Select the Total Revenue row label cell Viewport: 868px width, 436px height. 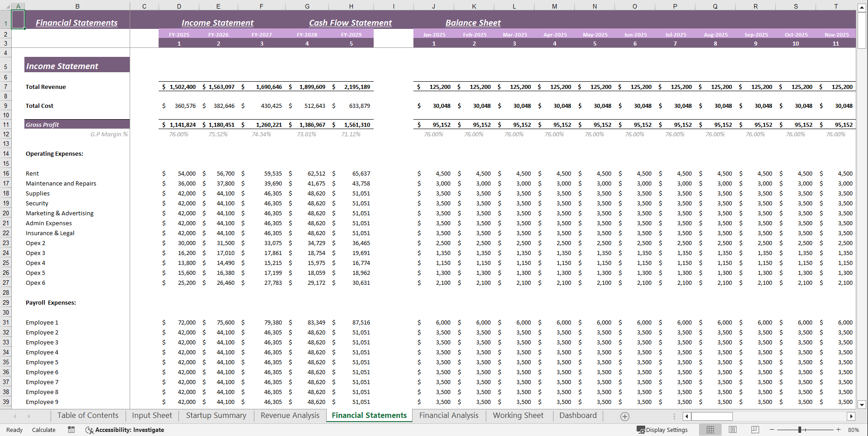point(46,87)
